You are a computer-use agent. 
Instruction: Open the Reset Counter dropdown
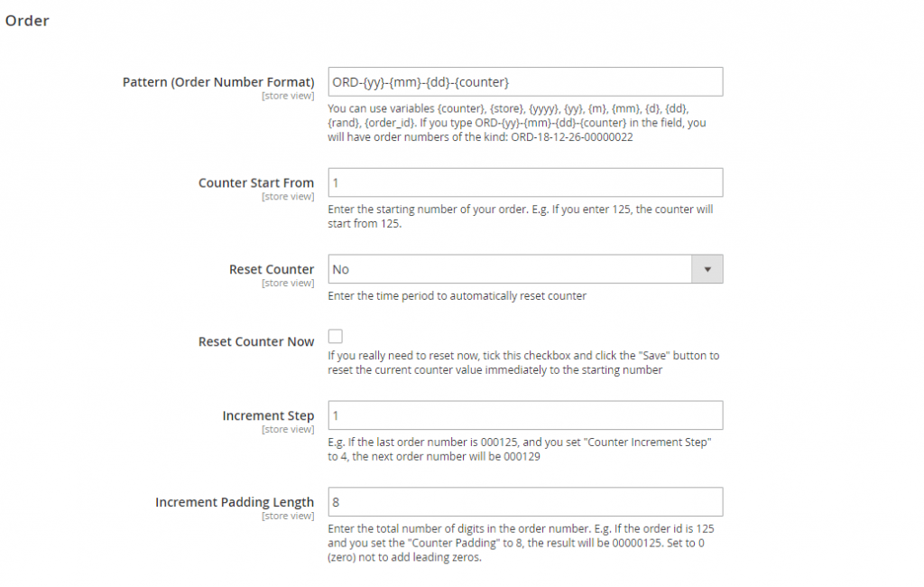click(x=514, y=268)
